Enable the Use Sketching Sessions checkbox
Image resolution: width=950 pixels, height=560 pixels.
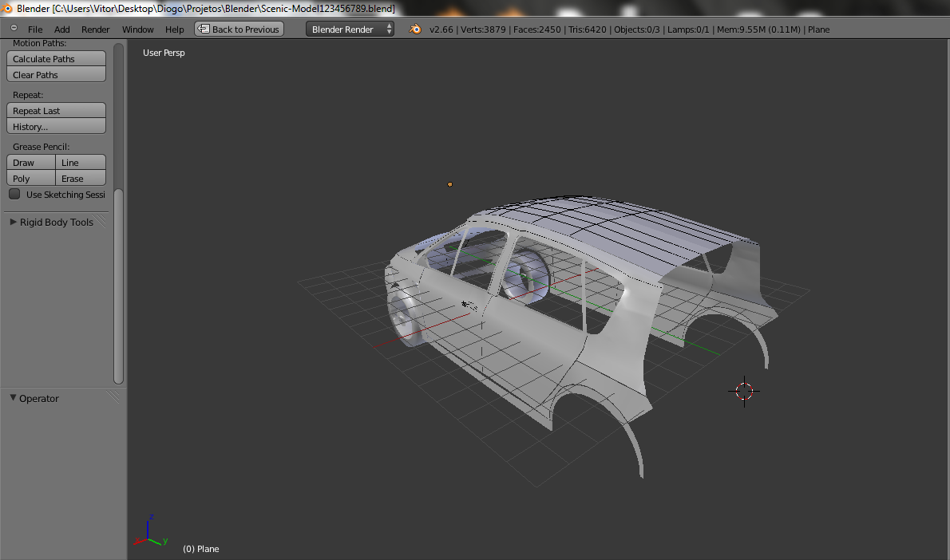point(14,195)
